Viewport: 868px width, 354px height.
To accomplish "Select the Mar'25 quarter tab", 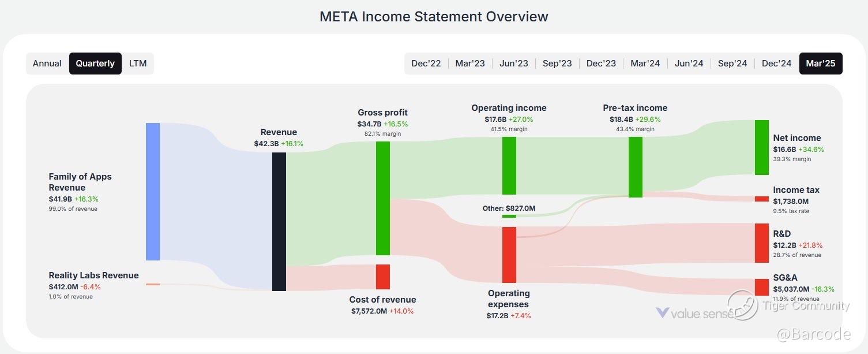I will click(821, 64).
